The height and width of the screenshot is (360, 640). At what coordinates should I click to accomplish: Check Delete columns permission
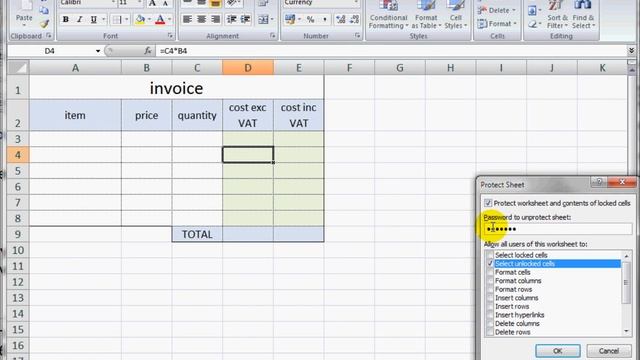[x=490, y=324]
